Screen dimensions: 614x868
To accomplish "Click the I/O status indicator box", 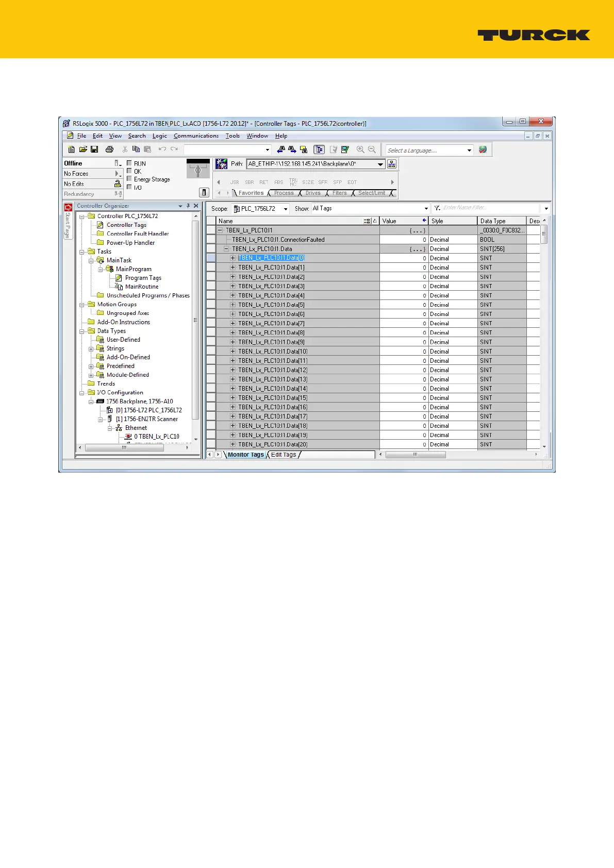I will click(x=129, y=187).
